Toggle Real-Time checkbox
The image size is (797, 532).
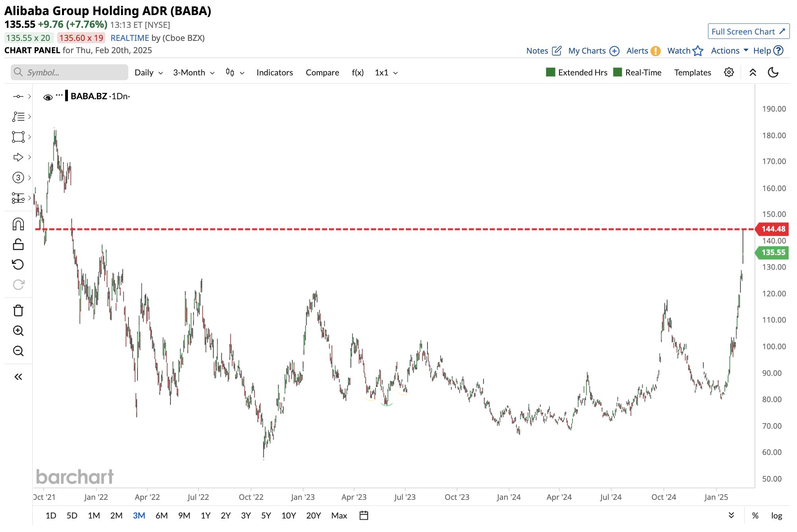(x=617, y=72)
